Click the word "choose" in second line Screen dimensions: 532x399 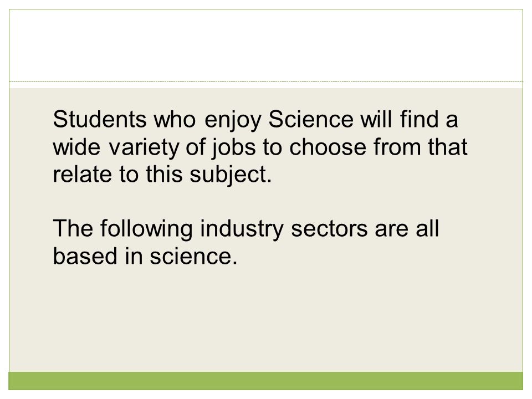[x=328, y=146]
